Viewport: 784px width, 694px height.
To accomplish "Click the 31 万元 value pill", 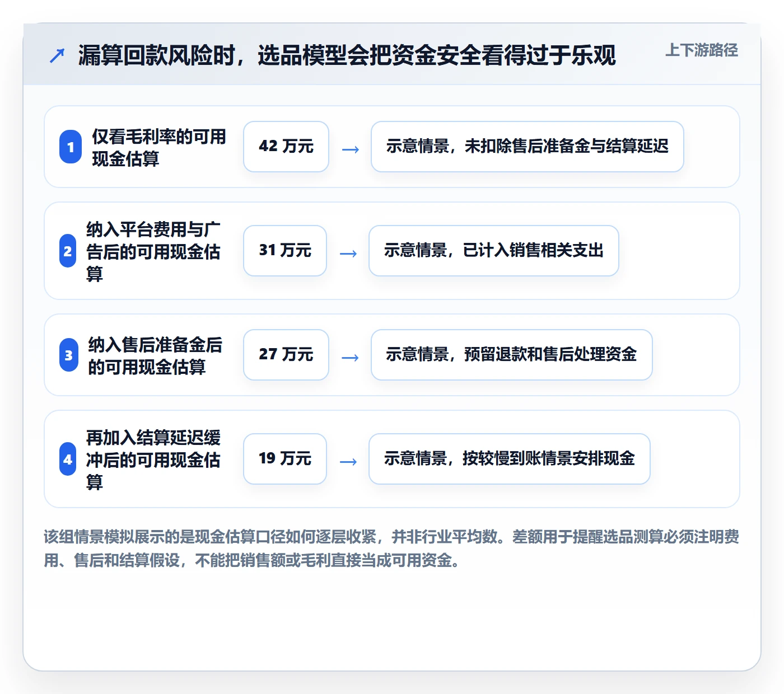I will point(285,251).
